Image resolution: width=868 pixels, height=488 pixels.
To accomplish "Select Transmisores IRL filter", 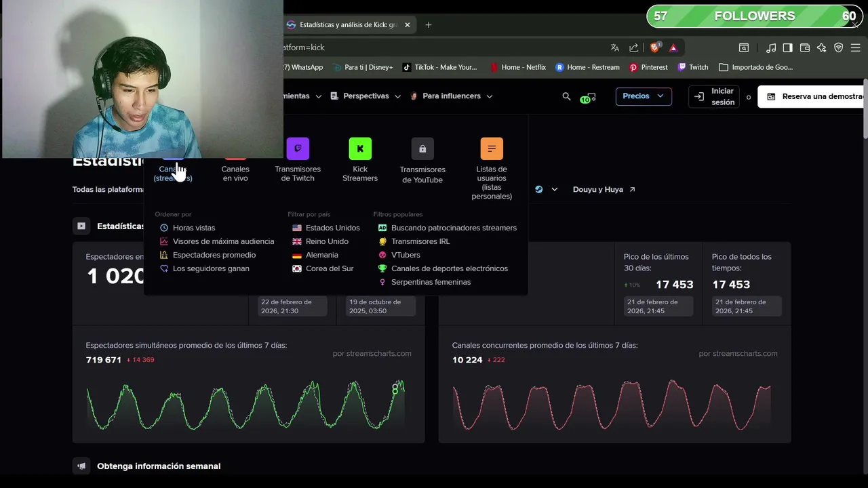I will coord(414,241).
